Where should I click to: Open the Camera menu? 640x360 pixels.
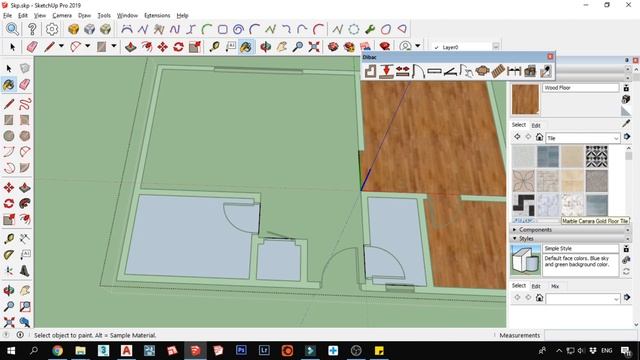[62, 16]
